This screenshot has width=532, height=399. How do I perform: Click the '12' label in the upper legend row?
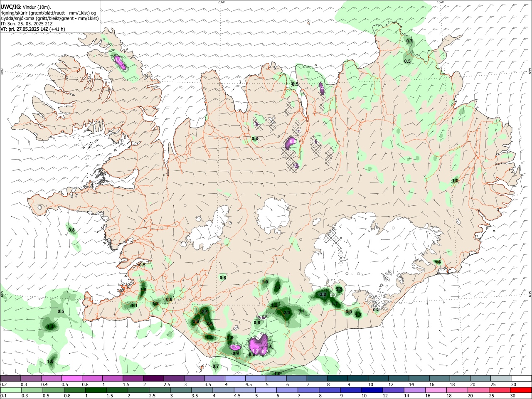pyautogui.click(x=391, y=384)
